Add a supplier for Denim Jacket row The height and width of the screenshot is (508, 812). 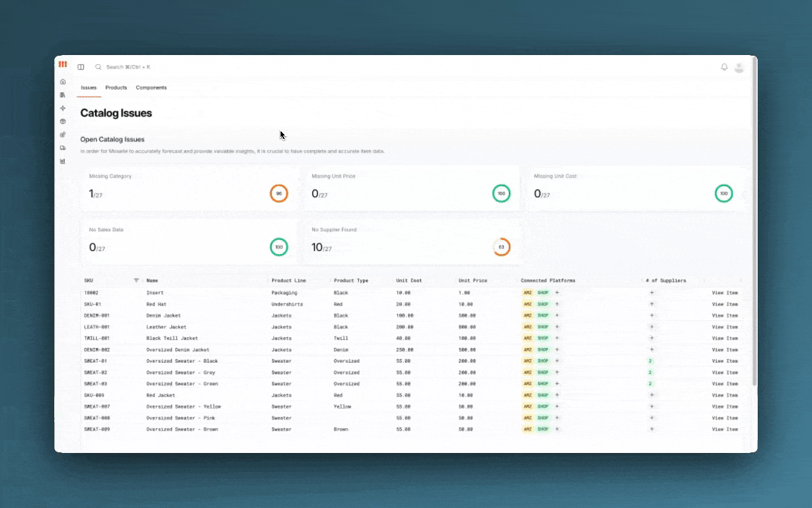pos(651,315)
